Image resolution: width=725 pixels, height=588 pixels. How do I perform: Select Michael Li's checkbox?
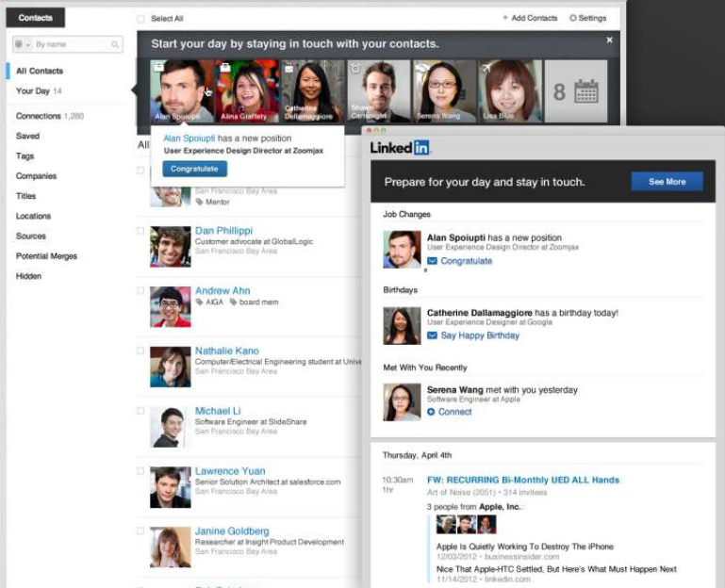coord(140,411)
